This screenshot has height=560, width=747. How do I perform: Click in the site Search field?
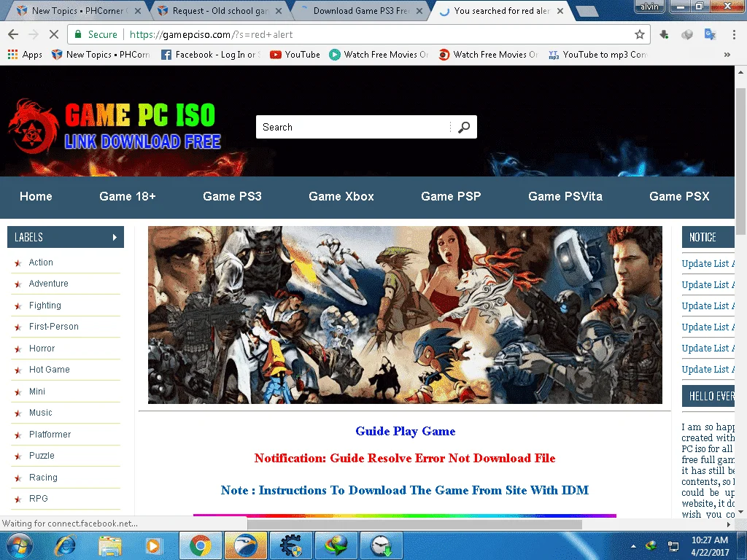(x=352, y=127)
